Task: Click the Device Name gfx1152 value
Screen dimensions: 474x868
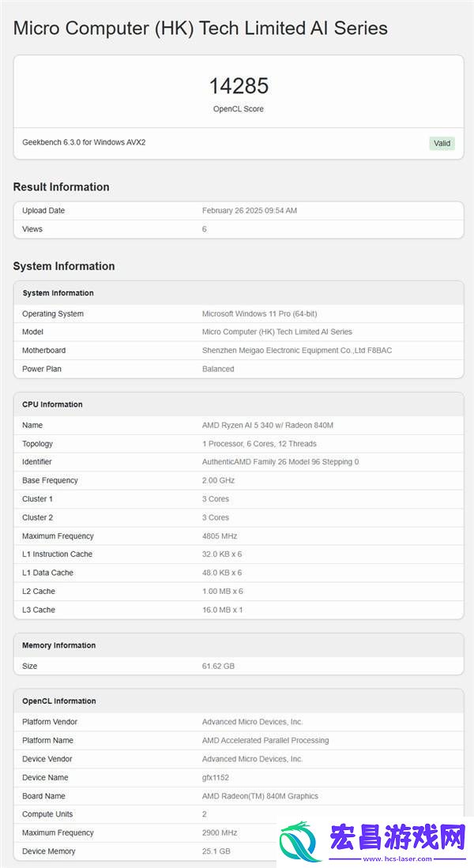Action: pos(216,777)
